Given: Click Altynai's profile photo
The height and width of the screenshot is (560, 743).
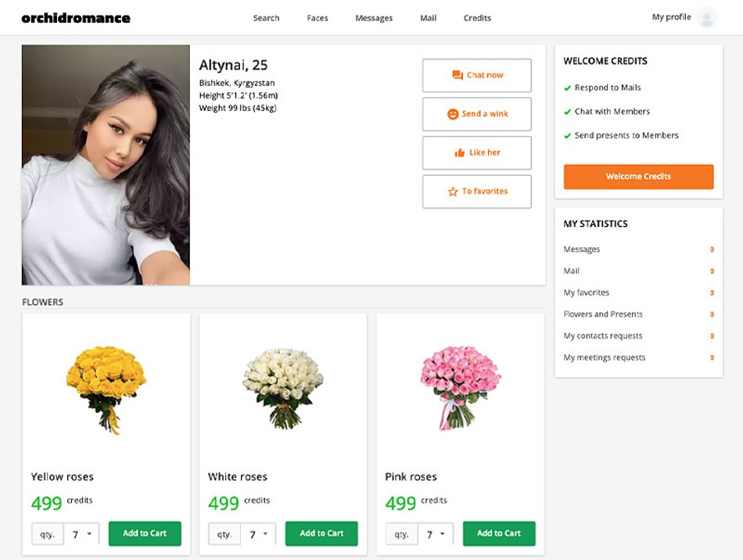Looking at the screenshot, I should [x=106, y=165].
